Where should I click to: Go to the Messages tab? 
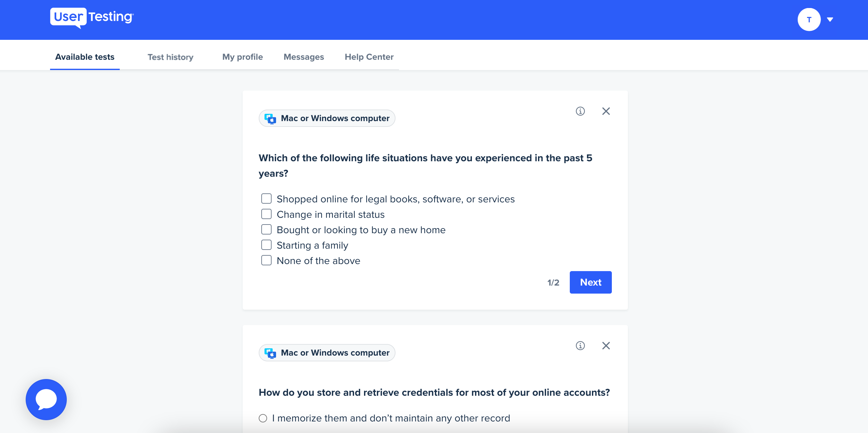304,57
